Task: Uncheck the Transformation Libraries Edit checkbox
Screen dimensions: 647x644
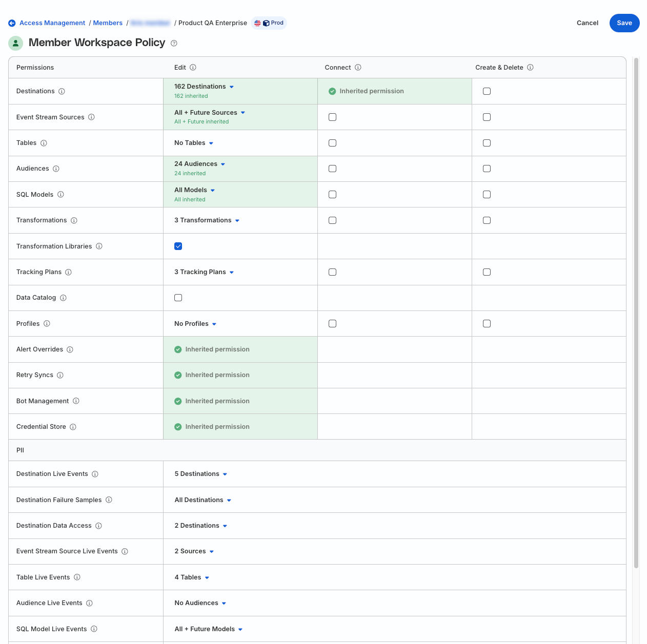Action: 178,246
